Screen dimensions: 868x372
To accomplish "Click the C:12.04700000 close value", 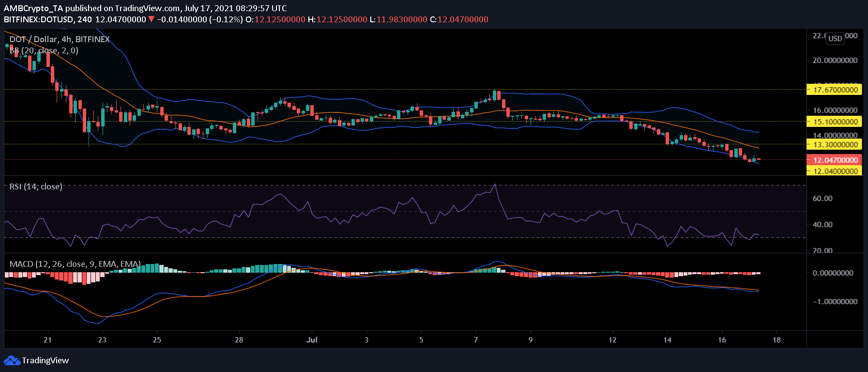I will tap(459, 19).
